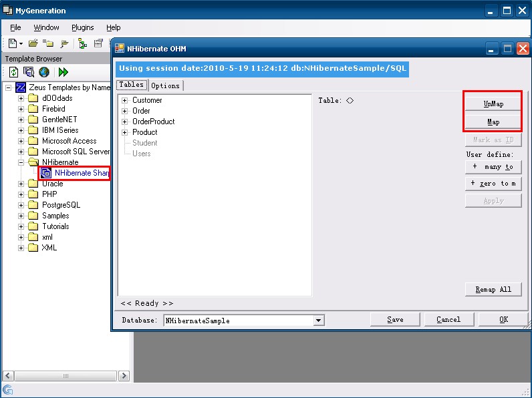Image resolution: width=532 pixels, height=398 pixels.
Task: Expand the OrderProduct table node
Action: (x=124, y=122)
